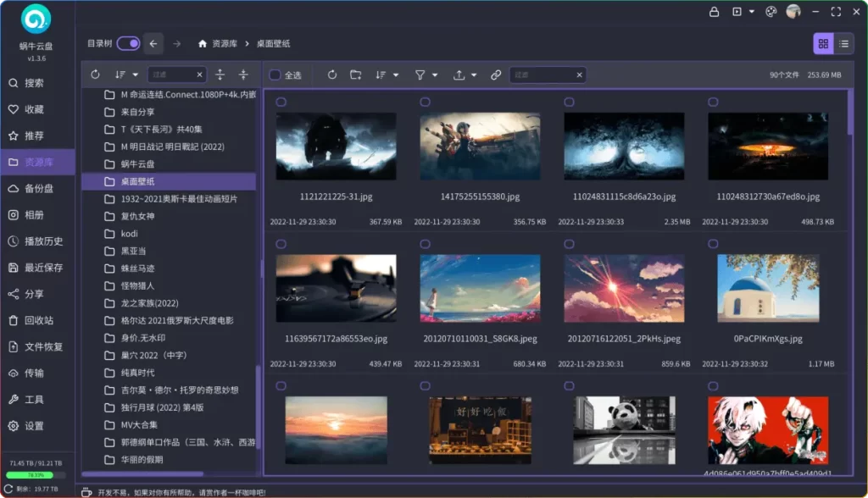The image size is (868, 498).
Task: Click the link chain icon in toolbar
Action: click(x=496, y=75)
